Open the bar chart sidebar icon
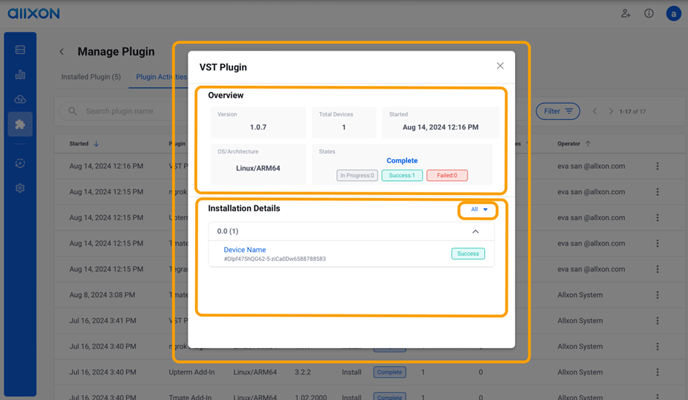Viewport: 688px width, 400px height. coord(20,75)
